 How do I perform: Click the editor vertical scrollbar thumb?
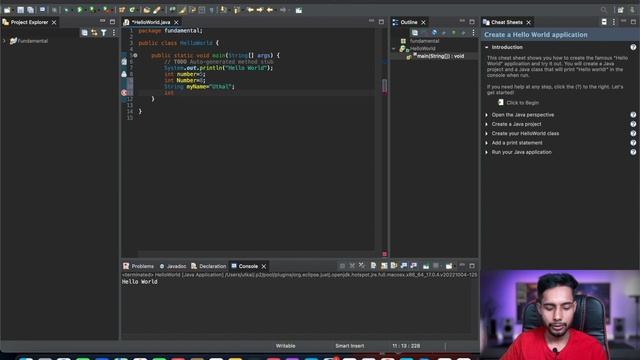click(x=384, y=85)
